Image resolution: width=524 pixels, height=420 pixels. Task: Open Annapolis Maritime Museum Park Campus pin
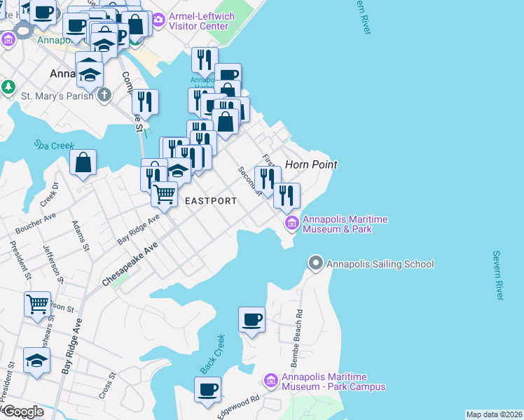pyautogui.click(x=270, y=381)
